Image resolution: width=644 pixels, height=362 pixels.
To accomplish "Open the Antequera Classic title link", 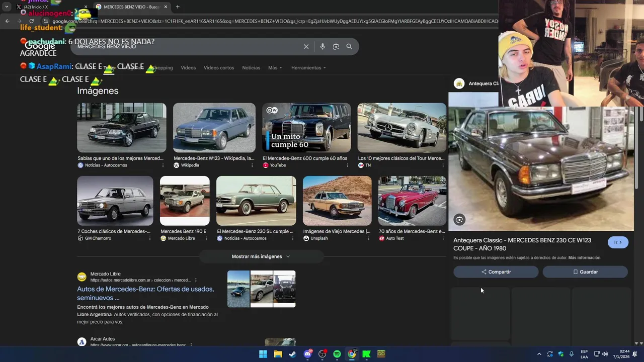I will (522, 244).
